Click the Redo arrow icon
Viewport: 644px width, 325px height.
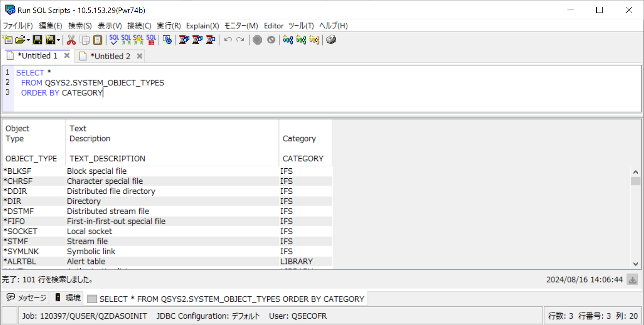pos(240,40)
